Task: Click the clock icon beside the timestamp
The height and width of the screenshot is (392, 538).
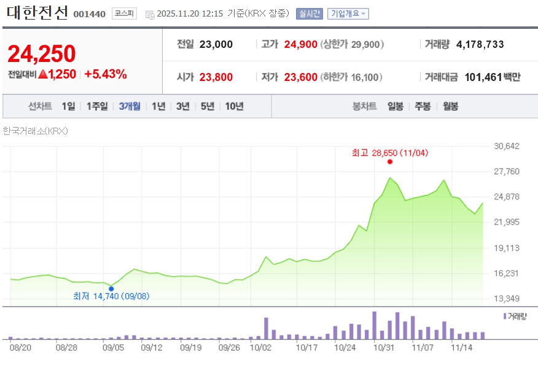Action: pyautogui.click(x=150, y=14)
